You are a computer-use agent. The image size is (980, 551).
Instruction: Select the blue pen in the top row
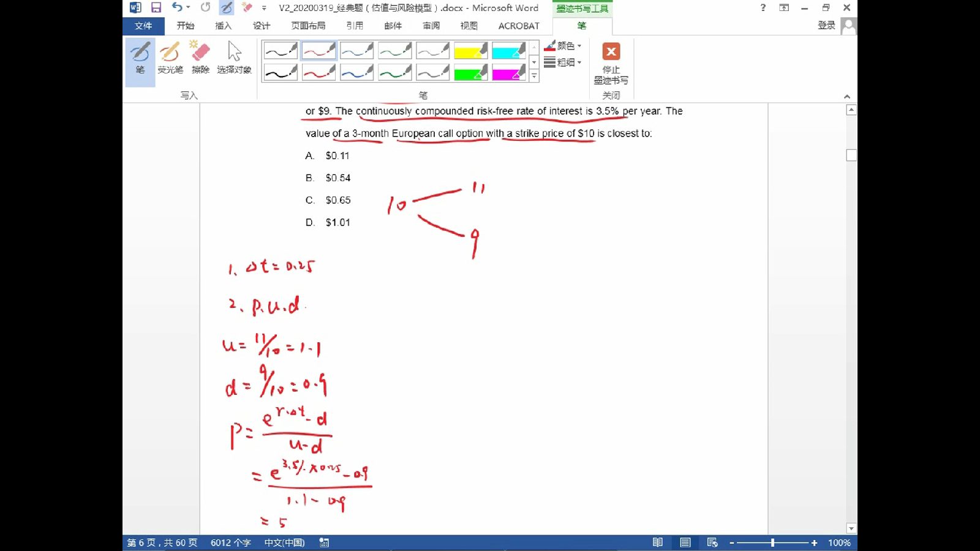click(x=356, y=50)
